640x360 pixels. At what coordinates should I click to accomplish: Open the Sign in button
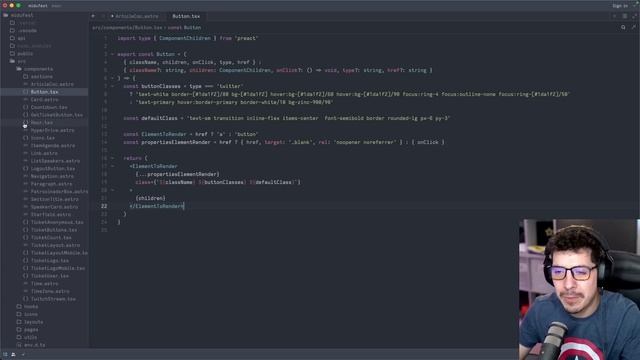pyautogui.click(x=620, y=6)
